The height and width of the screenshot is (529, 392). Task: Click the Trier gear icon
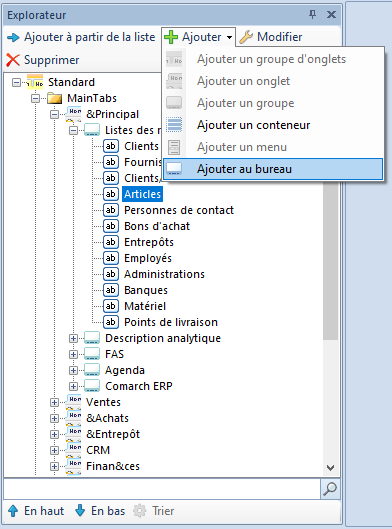(140, 511)
